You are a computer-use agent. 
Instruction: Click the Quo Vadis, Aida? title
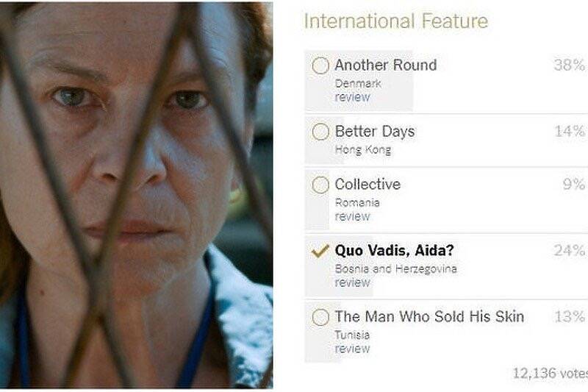pos(394,251)
